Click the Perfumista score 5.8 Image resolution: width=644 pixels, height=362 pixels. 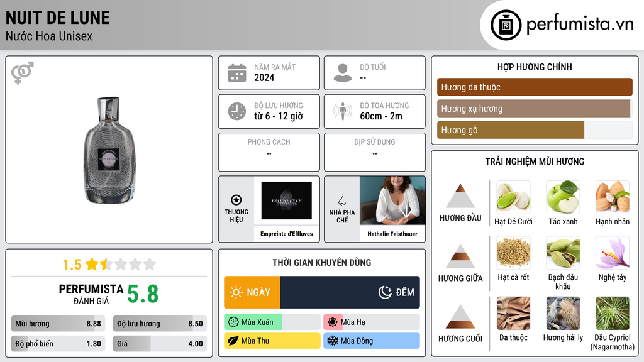click(x=143, y=294)
